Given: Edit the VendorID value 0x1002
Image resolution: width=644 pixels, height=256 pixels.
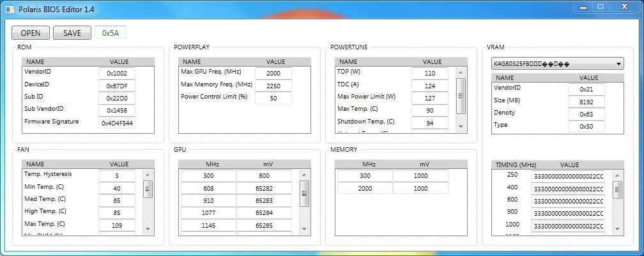Looking at the screenshot, I should pos(117,74).
